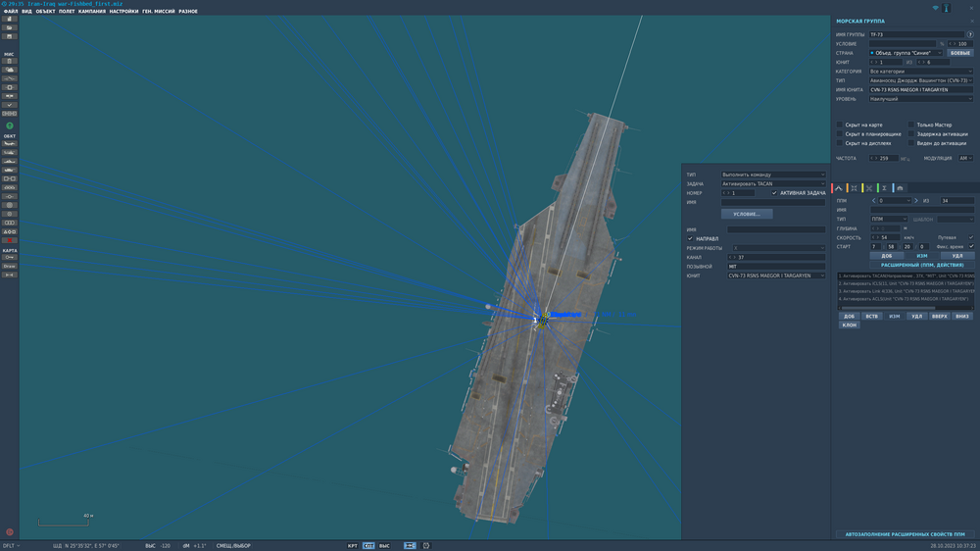Open the МОДУЛЯЦИЯ AM dropdown
This screenshot has width=980, height=551.
click(x=965, y=158)
